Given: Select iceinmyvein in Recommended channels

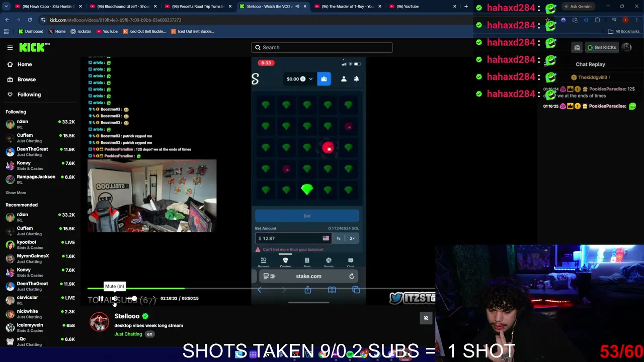Looking at the screenshot, I should pyautogui.click(x=40, y=327).
